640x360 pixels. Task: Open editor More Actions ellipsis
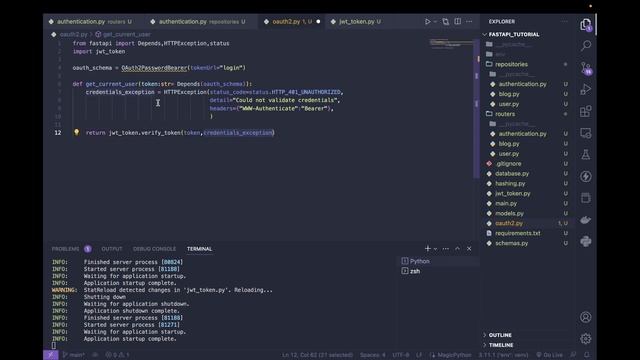point(469,22)
